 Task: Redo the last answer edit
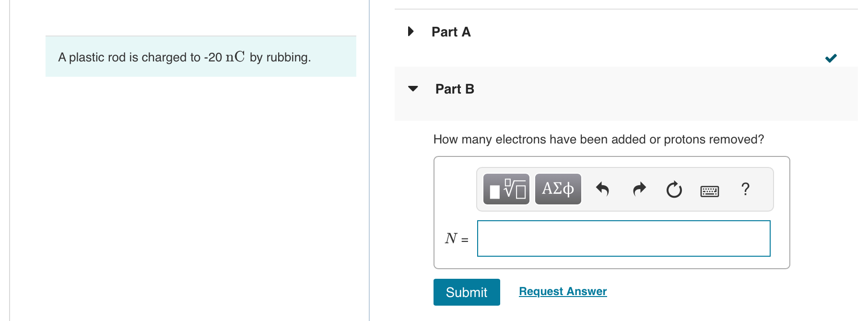(639, 190)
